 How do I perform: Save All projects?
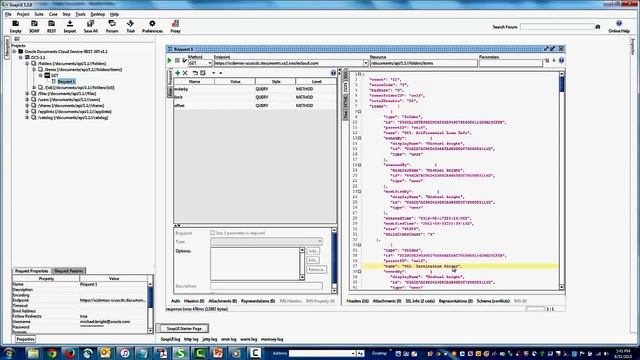[x=91, y=27]
